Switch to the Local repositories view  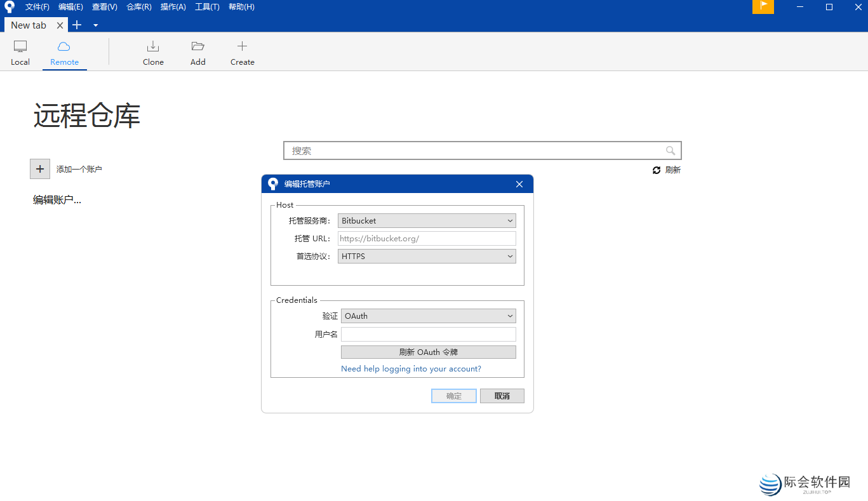pos(20,52)
